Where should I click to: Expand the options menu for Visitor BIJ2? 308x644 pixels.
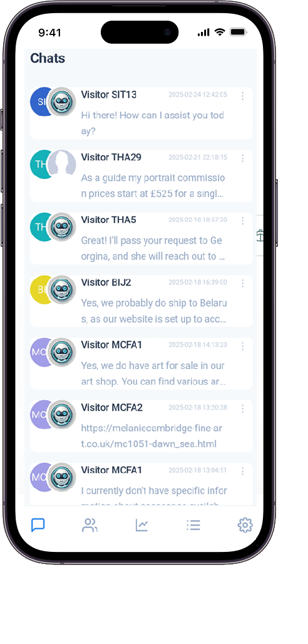click(x=243, y=283)
